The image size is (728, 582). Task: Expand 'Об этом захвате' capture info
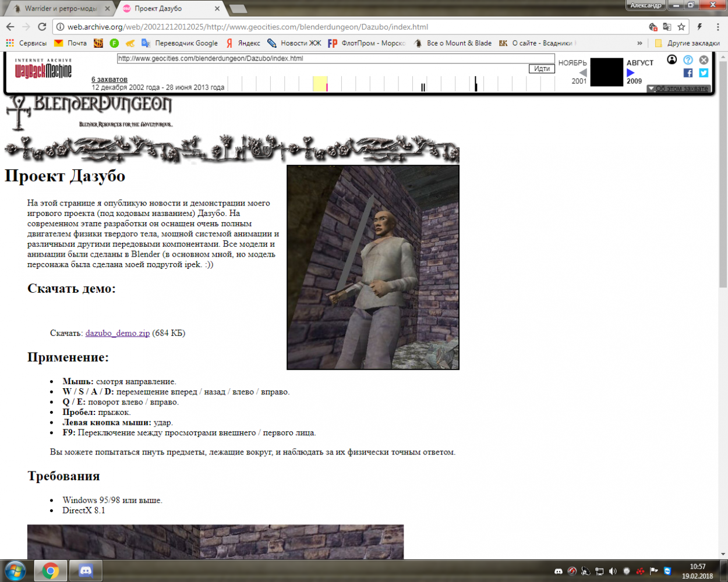678,88
